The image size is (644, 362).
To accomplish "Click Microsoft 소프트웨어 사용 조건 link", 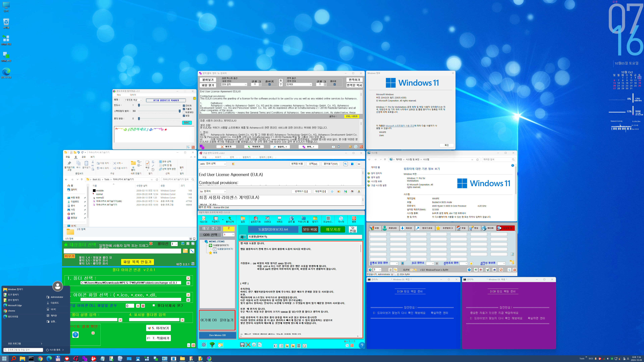I will (400, 126).
